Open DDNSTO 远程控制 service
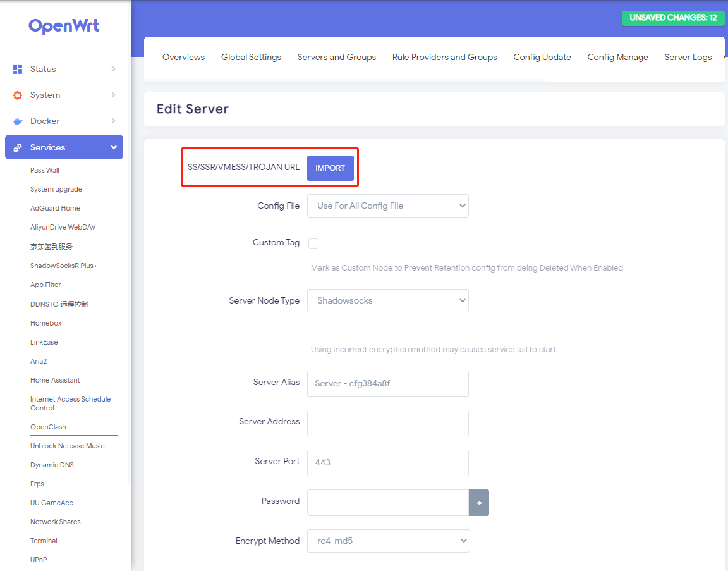Screen dimensions: 728x571 click(59, 304)
